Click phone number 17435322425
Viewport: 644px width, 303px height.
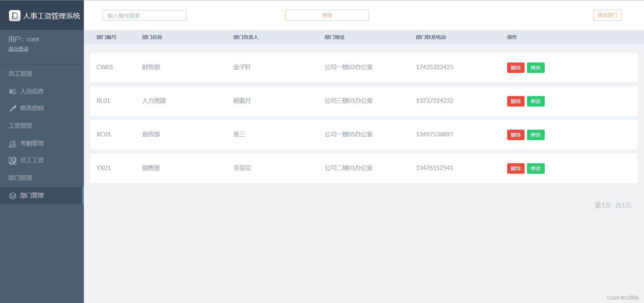[434, 67]
